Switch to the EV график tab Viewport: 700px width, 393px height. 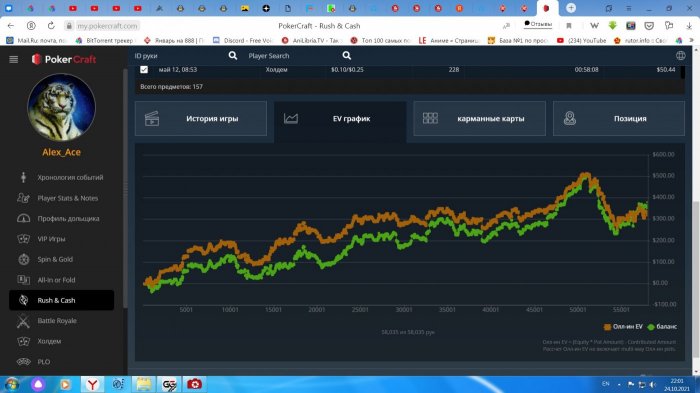pyautogui.click(x=340, y=118)
